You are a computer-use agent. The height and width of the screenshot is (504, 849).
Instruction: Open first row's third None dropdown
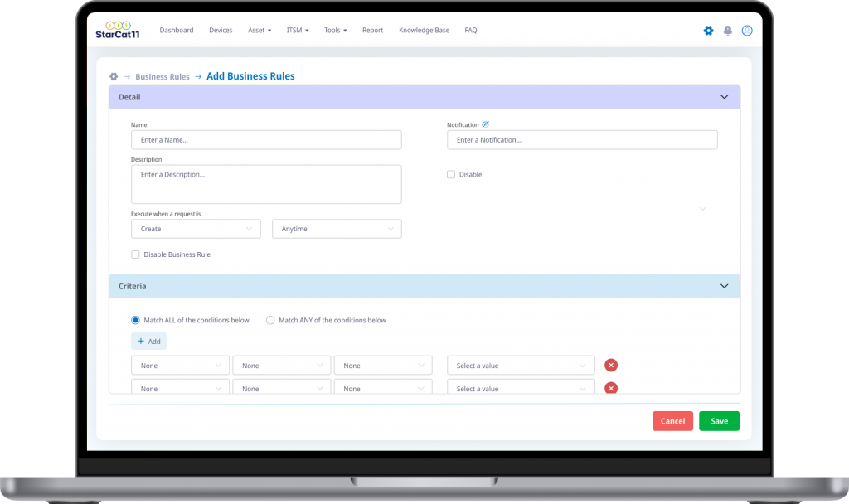click(383, 366)
